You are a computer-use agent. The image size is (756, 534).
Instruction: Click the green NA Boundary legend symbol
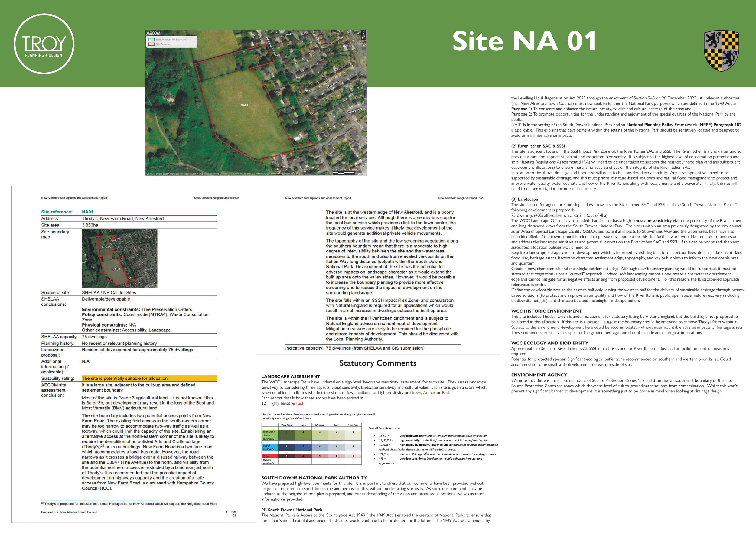(151, 40)
